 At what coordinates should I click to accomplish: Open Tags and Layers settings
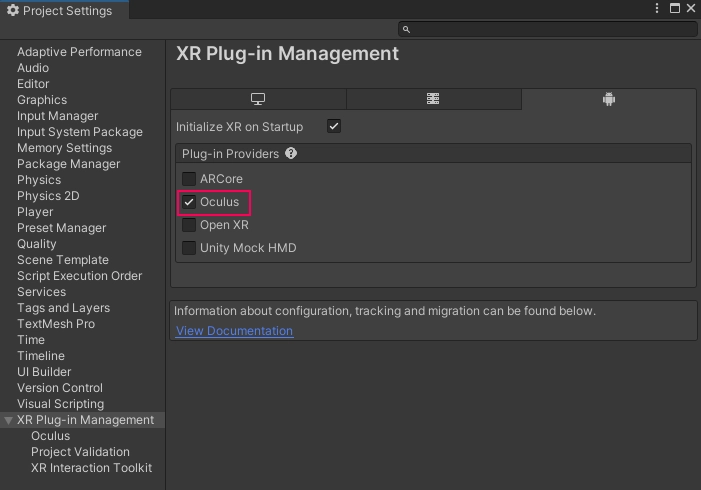[63, 308]
